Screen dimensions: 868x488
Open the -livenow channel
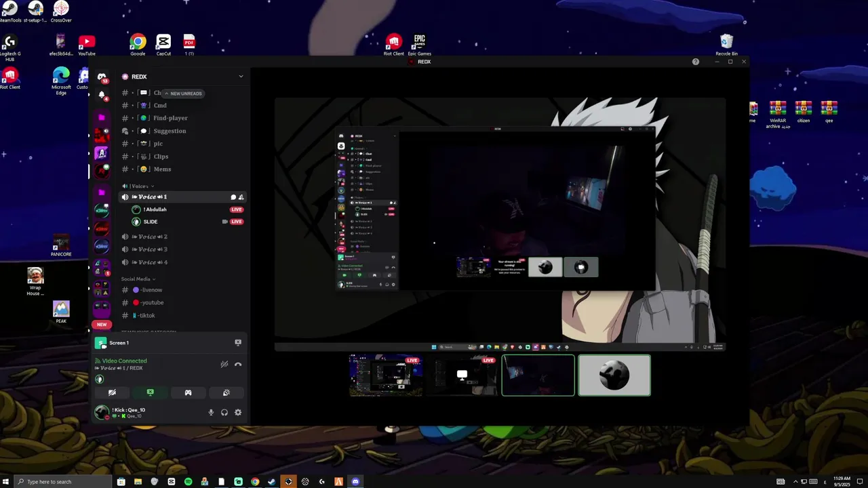pos(183,290)
